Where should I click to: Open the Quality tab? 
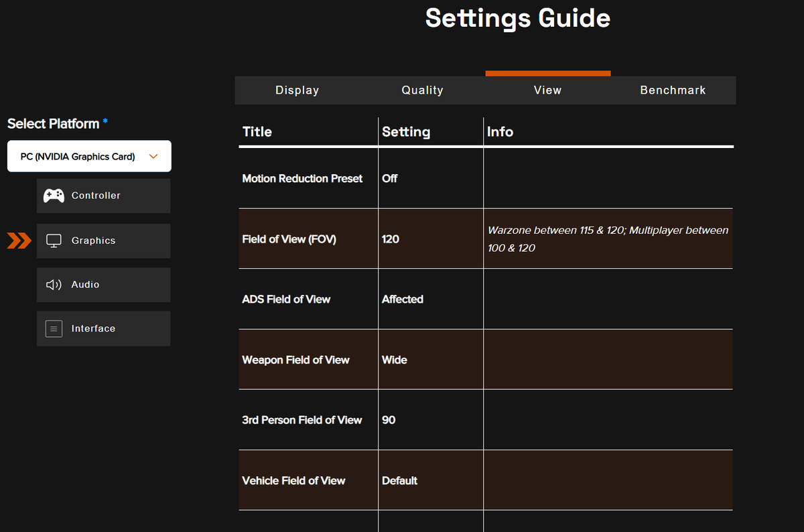422,90
